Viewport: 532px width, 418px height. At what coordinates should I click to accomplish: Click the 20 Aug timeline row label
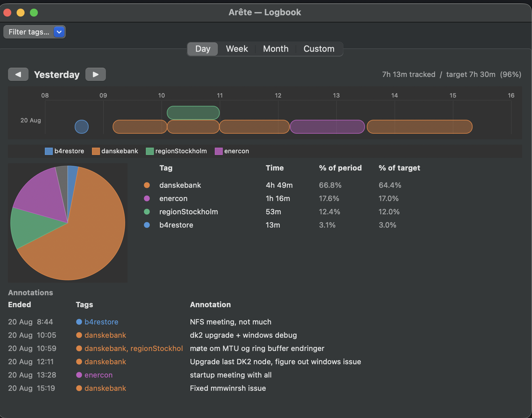click(x=31, y=120)
